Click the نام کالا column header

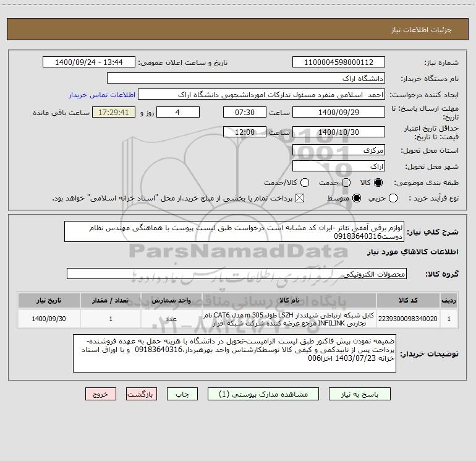(289, 300)
